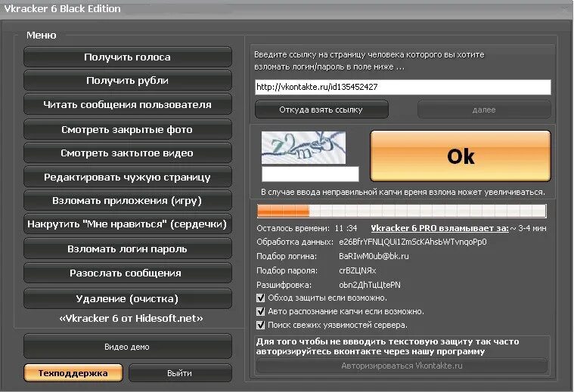574x392 pixels.
Task: Select Смотреть зактытое видео option
Action: click(x=127, y=153)
